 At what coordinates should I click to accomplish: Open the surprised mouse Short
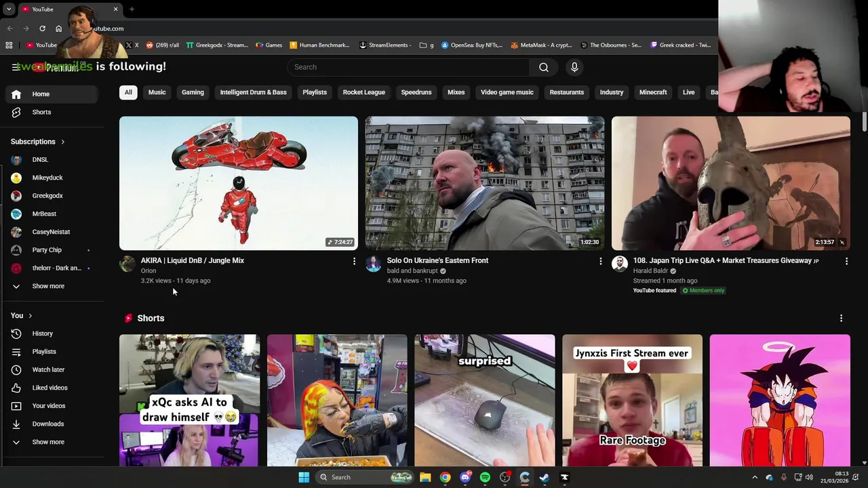pos(485,400)
